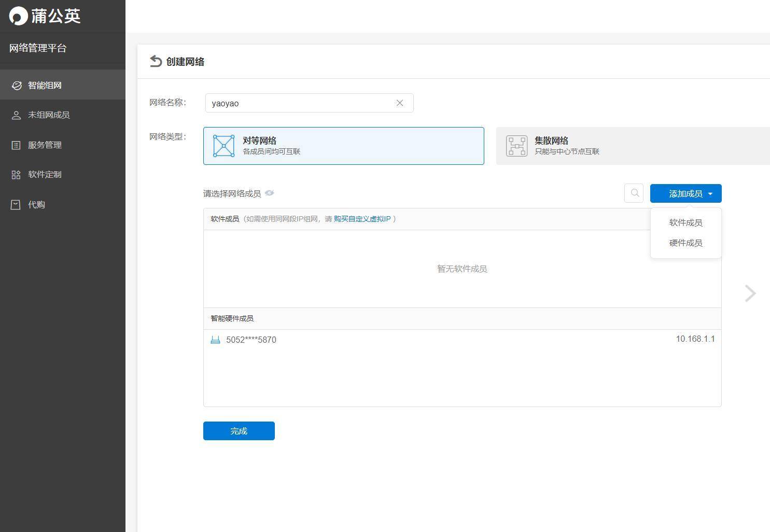Click the 智能组网 sidebar icon
This screenshot has width=770, height=532.
(17, 86)
